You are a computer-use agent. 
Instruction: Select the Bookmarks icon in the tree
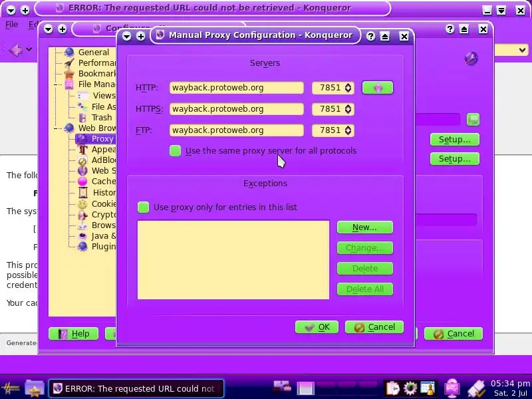click(69, 73)
